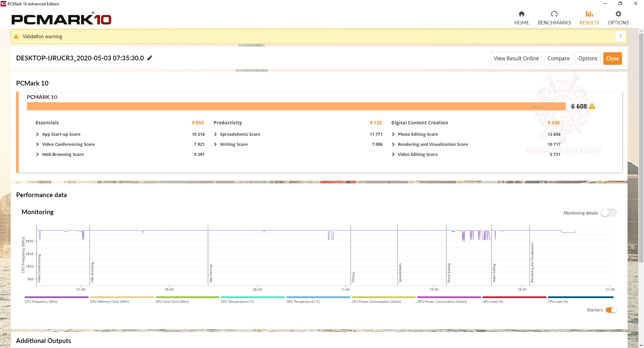
Task: Click the Spreadsheets timeline marker
Action: 400,273
